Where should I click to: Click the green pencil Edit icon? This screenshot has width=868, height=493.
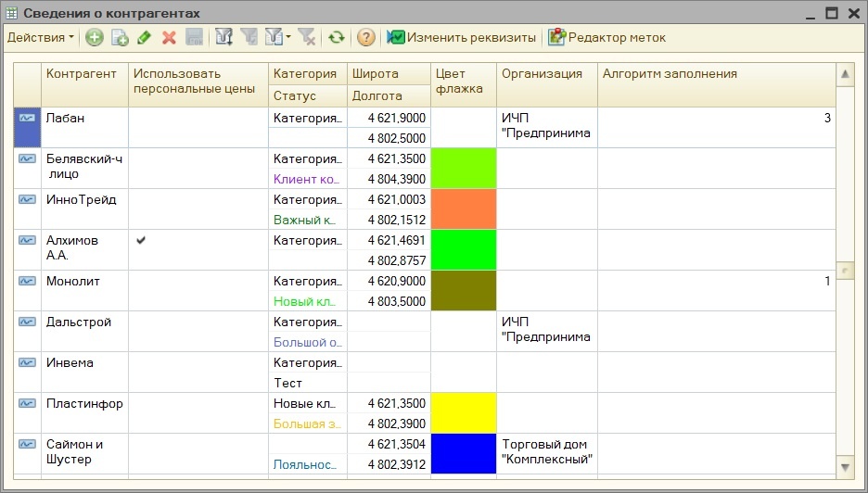pyautogui.click(x=144, y=38)
